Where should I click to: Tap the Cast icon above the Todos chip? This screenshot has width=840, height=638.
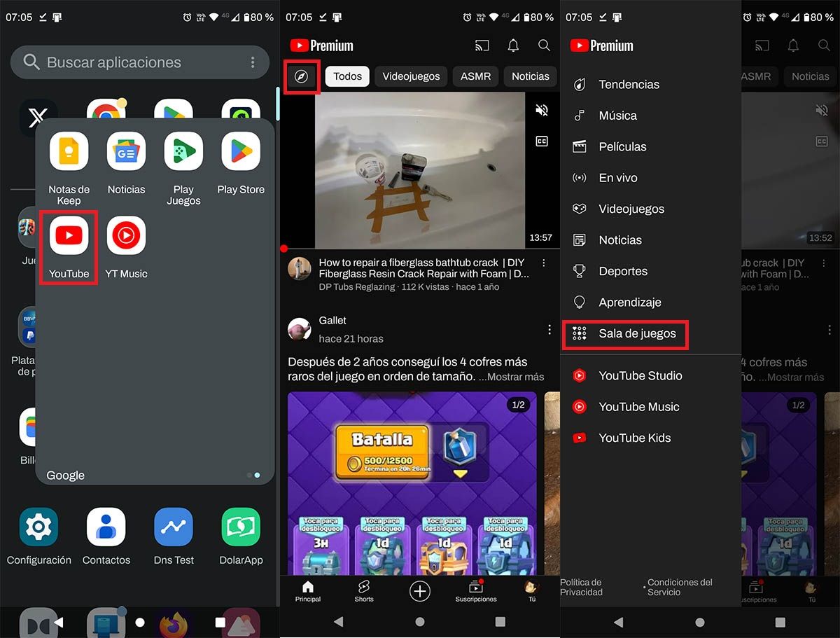click(482, 46)
